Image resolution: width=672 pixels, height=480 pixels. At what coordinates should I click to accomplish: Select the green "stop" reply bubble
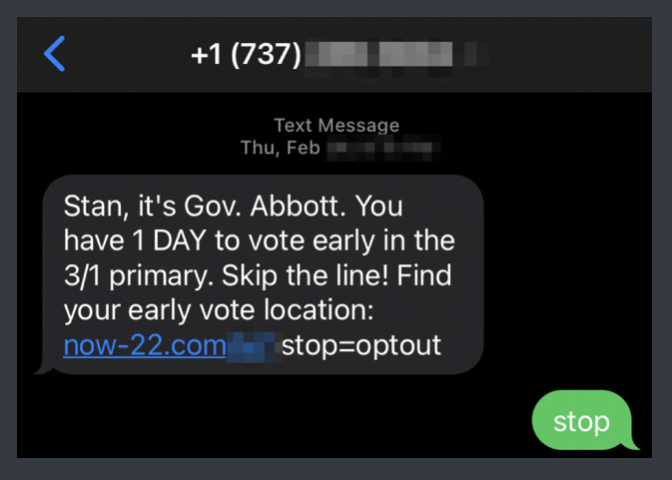[582, 421]
